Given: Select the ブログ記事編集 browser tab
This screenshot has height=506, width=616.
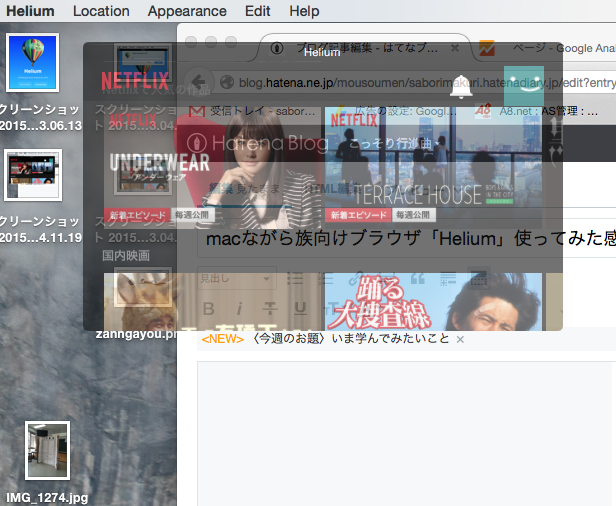Looking at the screenshot, I should pos(365,48).
